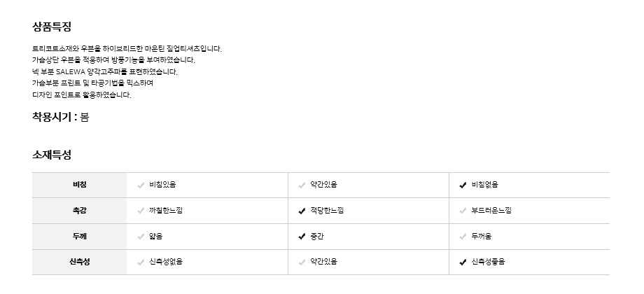Click the checkmark for 약간있음 in 비침 row
The image size is (644, 294).
click(x=302, y=185)
